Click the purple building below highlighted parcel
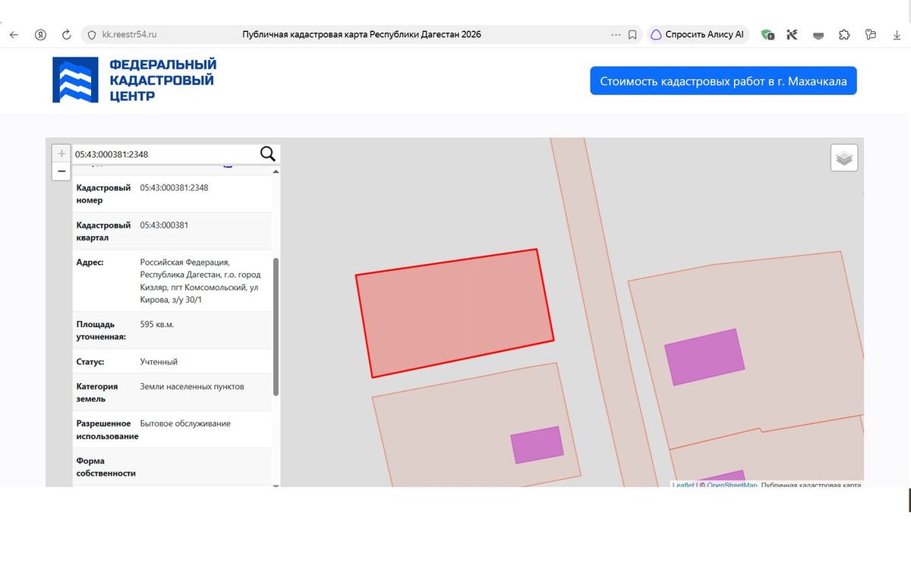This screenshot has width=911, height=588. pyautogui.click(x=537, y=445)
